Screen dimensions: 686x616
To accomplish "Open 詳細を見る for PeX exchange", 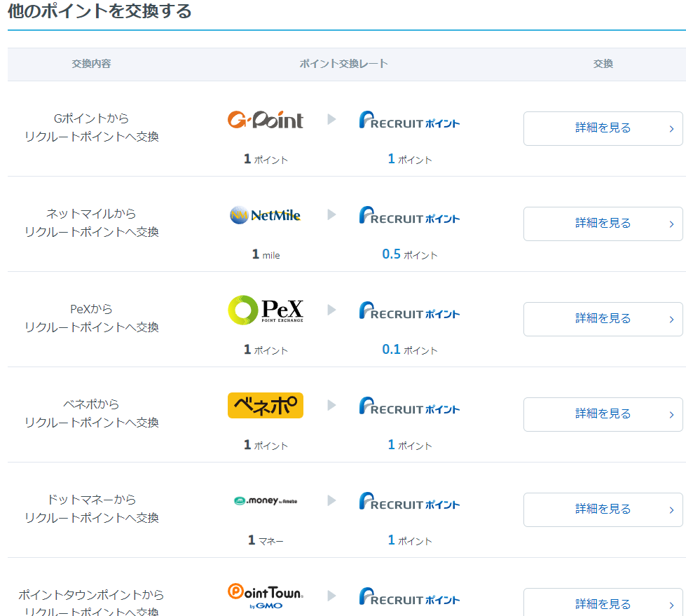I will (603, 319).
